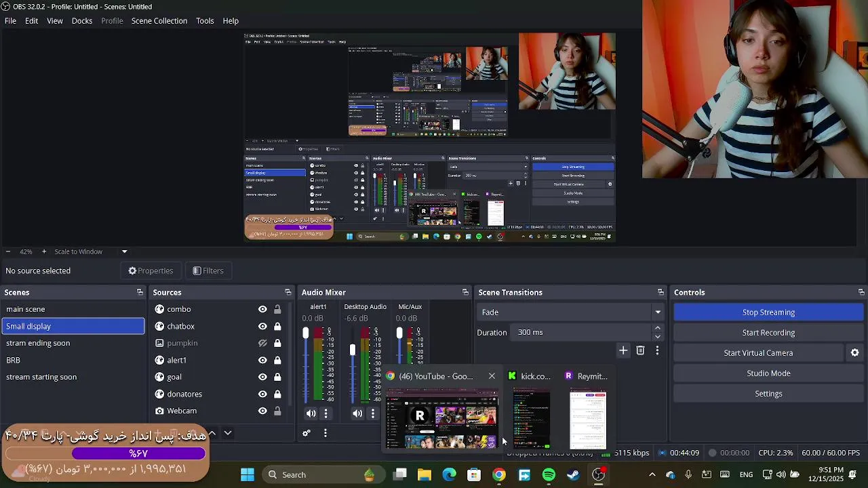868x488 pixels.
Task: Increase transition duration with up arrow
Action: click(x=657, y=328)
